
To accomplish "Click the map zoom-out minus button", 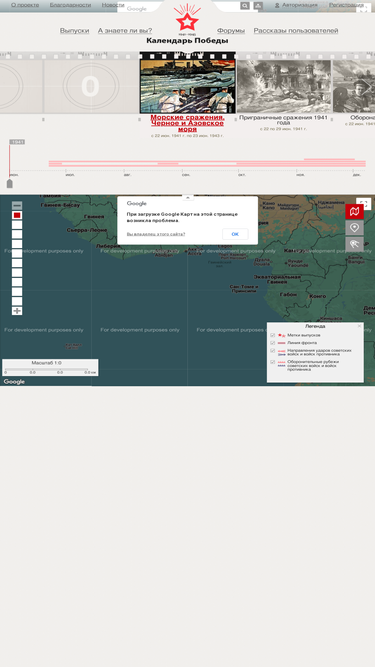I will point(17,205).
